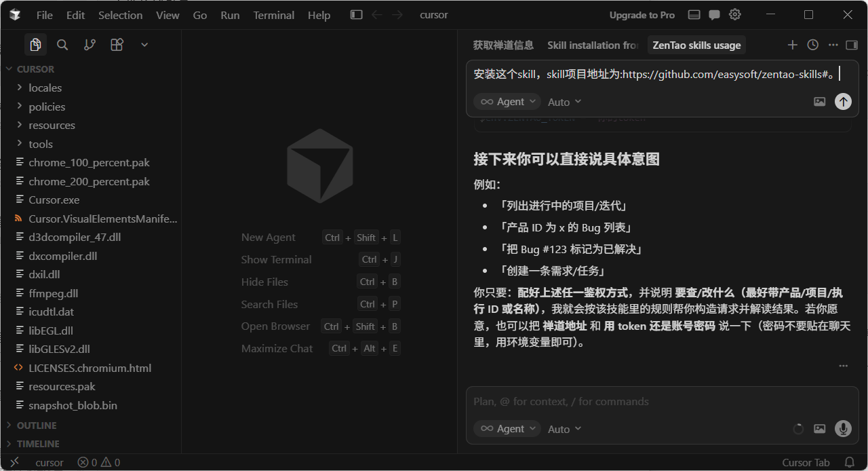This screenshot has width=868, height=471.
Task: Open chat header more options icon
Action: click(833, 45)
